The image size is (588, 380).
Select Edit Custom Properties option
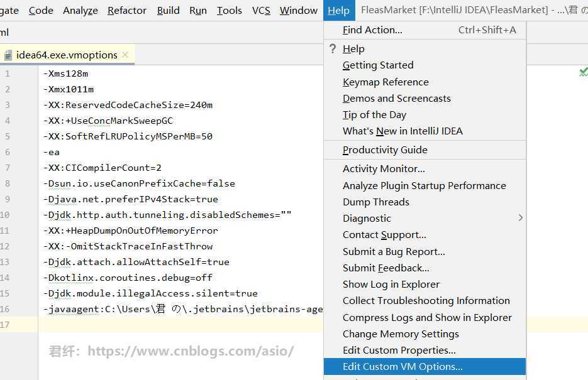coord(399,350)
